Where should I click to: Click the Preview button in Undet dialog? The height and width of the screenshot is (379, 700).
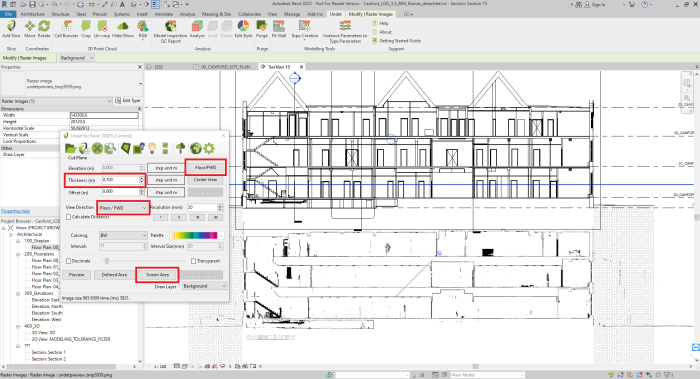[x=76, y=275]
